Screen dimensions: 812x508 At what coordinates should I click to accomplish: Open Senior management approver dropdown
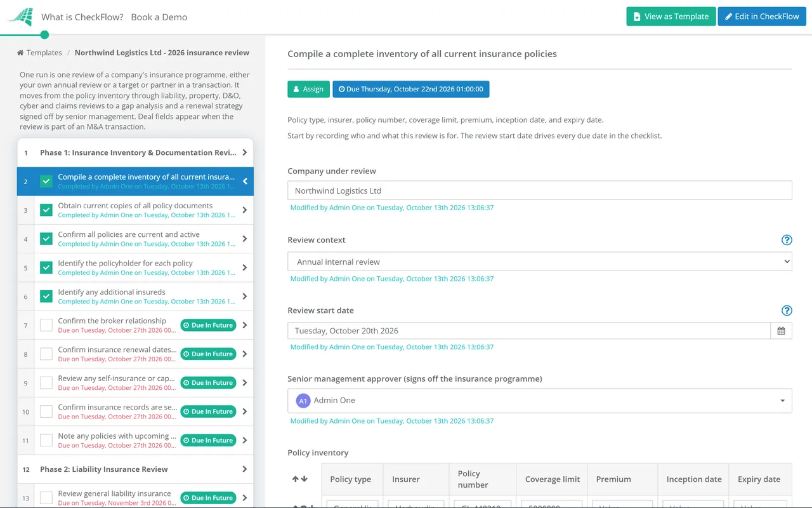tap(540, 401)
